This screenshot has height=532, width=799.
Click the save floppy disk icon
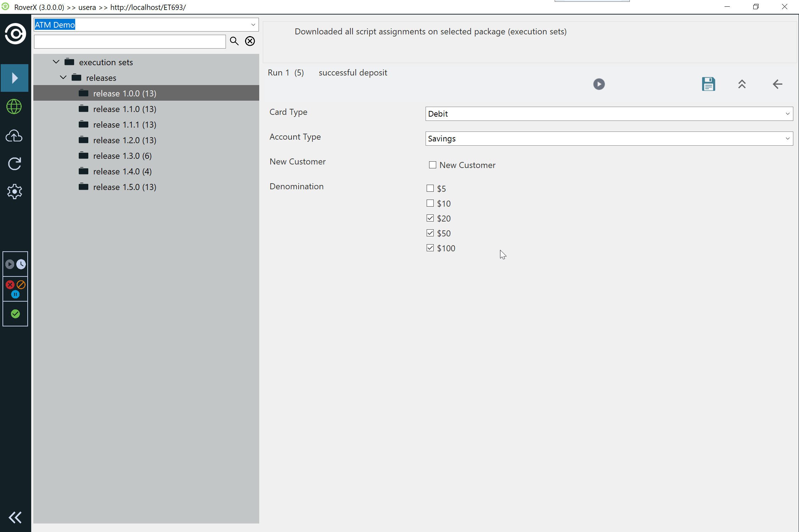(708, 84)
